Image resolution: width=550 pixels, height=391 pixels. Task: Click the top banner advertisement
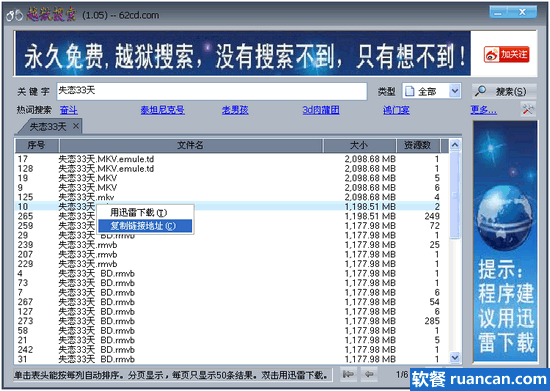[x=243, y=53]
